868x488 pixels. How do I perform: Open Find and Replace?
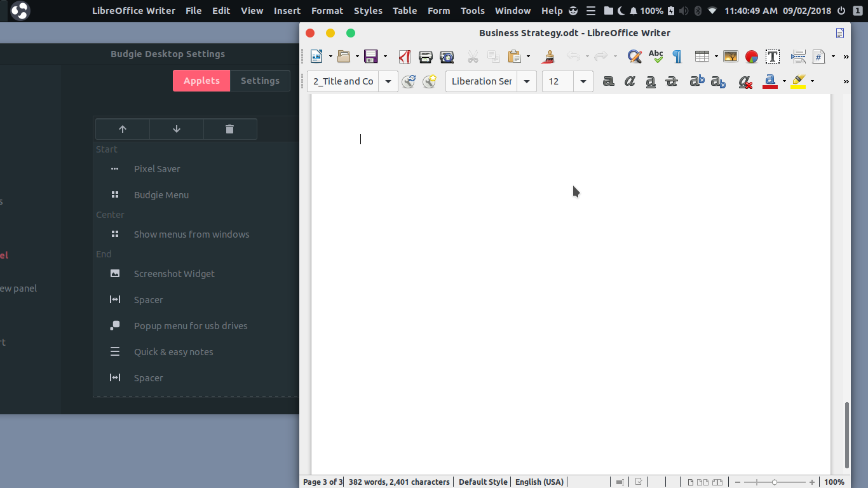point(634,57)
